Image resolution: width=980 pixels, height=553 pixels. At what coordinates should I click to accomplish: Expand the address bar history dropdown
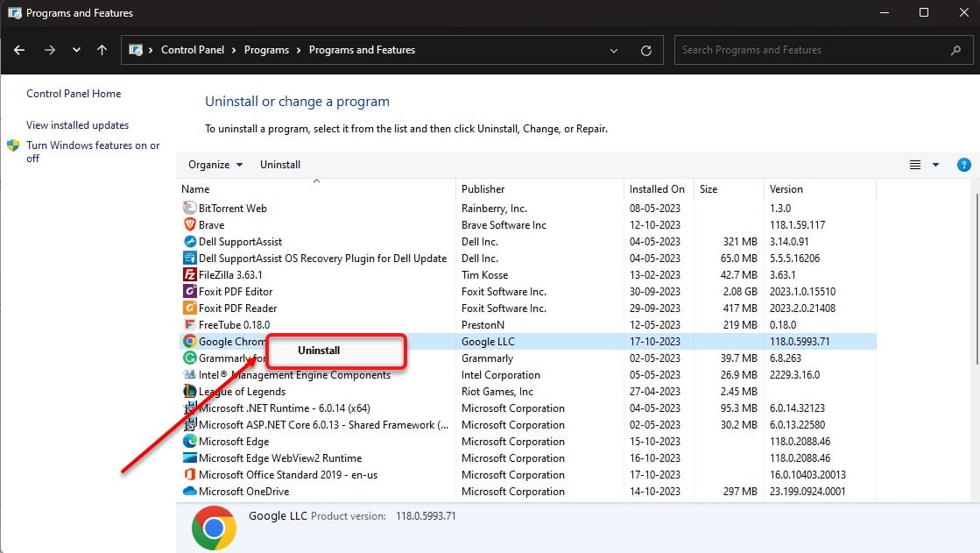click(614, 51)
